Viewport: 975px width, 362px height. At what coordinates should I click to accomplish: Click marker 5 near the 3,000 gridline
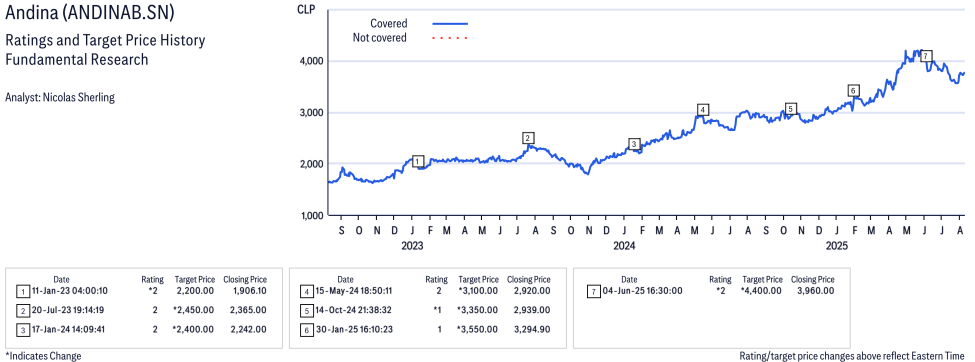coord(790,109)
